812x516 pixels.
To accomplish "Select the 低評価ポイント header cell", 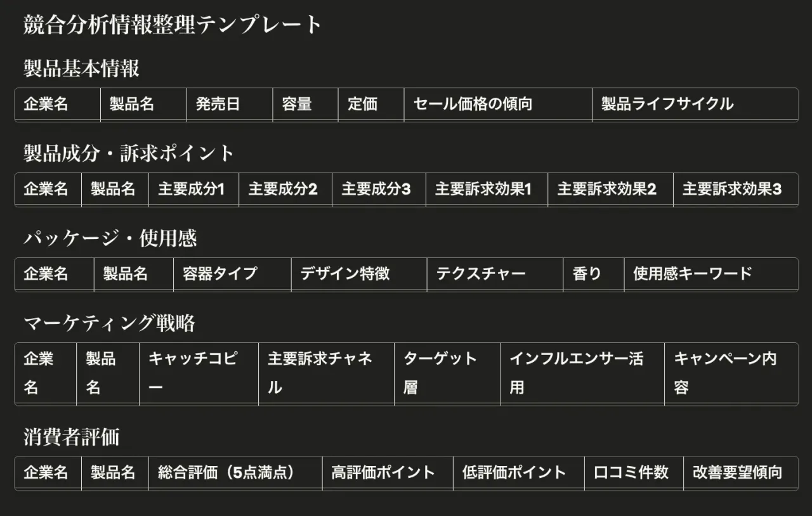I will click(x=519, y=473).
